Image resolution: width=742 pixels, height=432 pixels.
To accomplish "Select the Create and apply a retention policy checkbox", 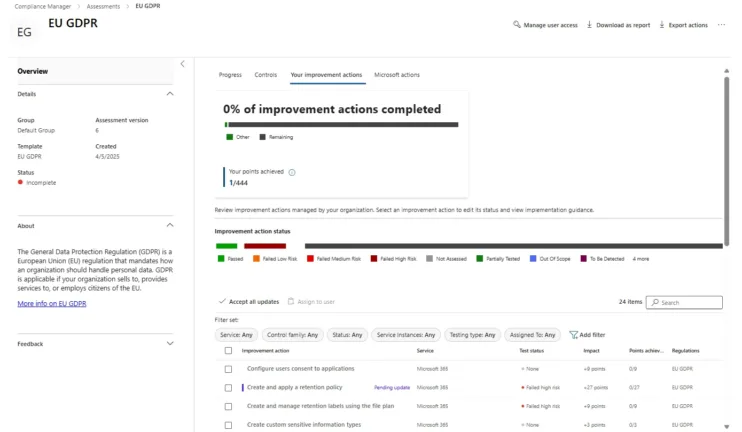I will click(228, 387).
